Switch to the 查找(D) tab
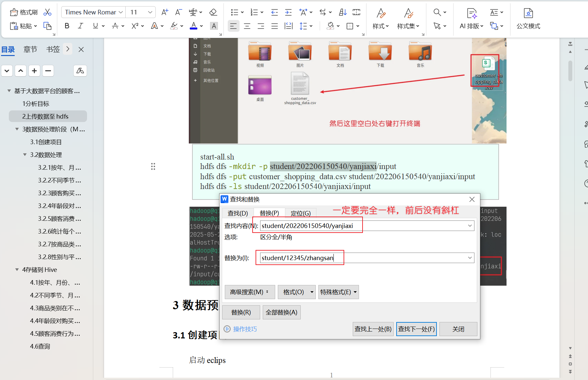588x380 pixels. [x=238, y=213]
